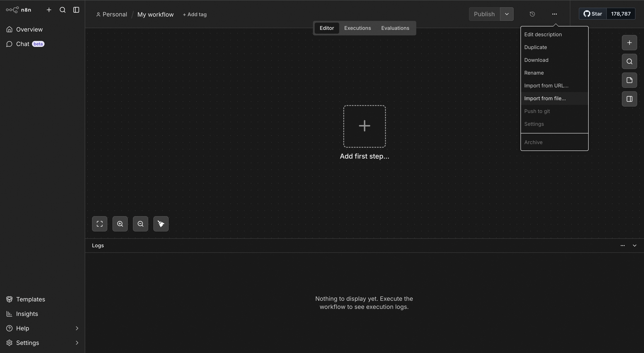The width and height of the screenshot is (644, 353).
Task: Click the Add first step placeholder box
Action: 364,126
